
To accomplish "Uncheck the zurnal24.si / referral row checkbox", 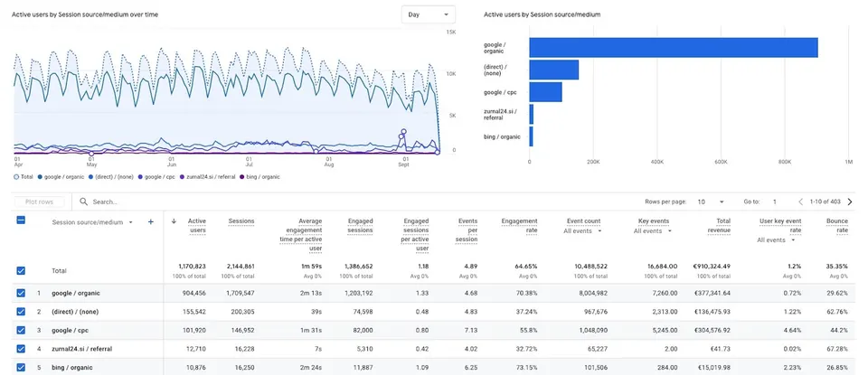I will [x=21, y=349].
